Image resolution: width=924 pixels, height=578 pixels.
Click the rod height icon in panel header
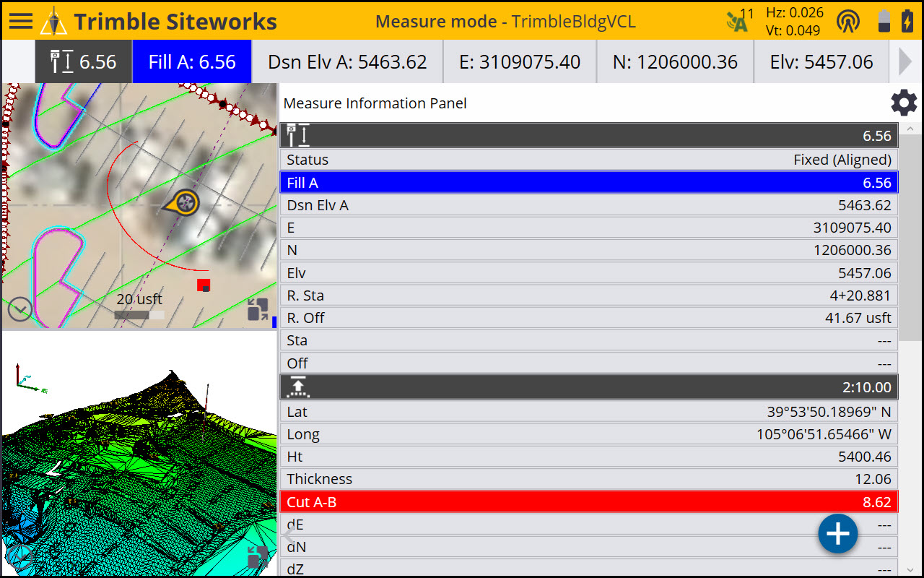pos(298,135)
